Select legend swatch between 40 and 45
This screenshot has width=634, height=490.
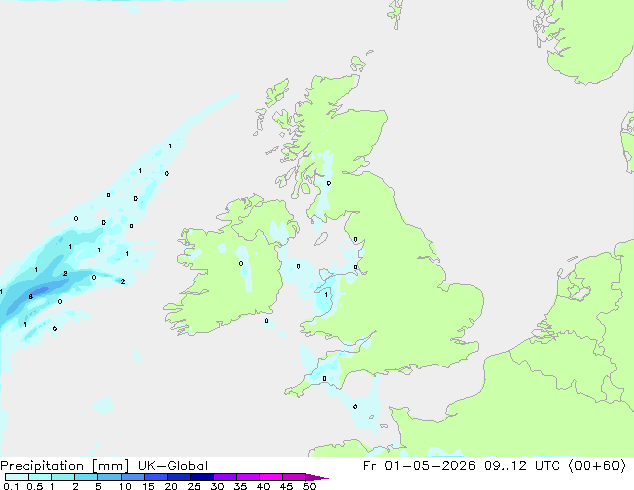271,477
